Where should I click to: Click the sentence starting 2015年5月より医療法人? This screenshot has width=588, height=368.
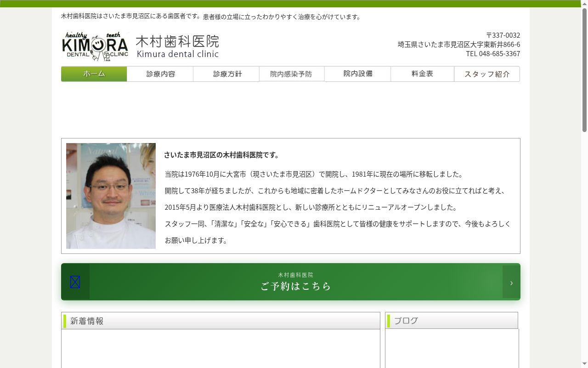click(x=312, y=207)
